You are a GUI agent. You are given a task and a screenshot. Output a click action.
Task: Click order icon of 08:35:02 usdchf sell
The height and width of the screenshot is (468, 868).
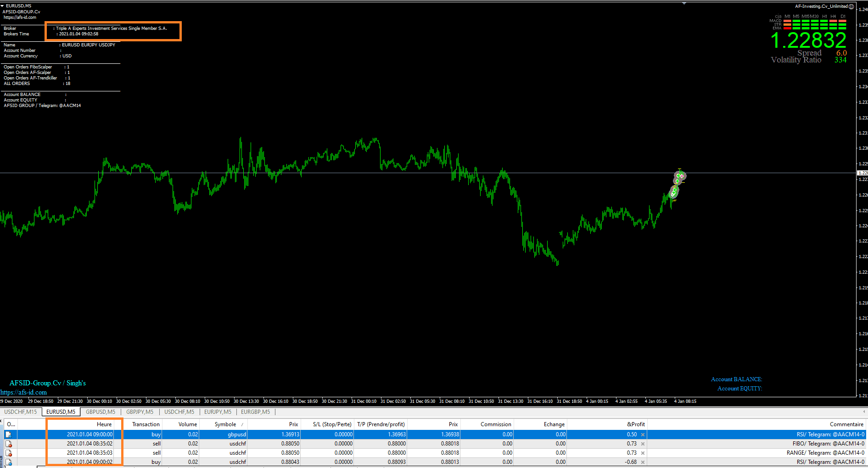tap(8, 444)
